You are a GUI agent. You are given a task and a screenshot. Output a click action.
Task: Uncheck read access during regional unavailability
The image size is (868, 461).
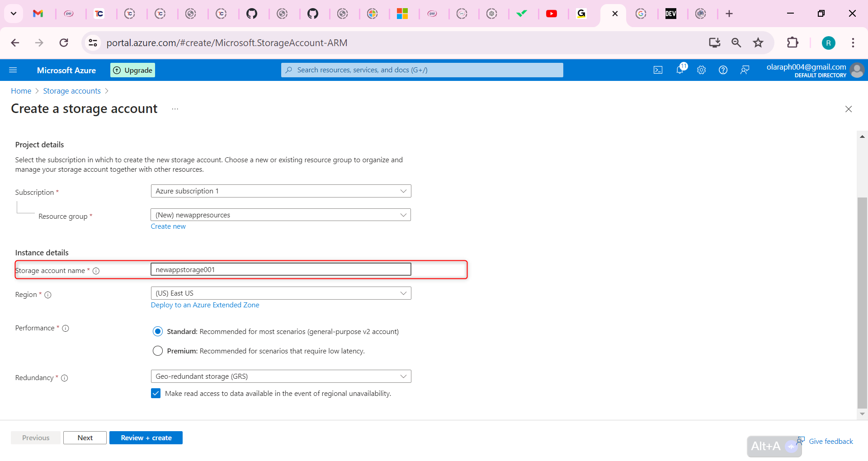(156, 393)
